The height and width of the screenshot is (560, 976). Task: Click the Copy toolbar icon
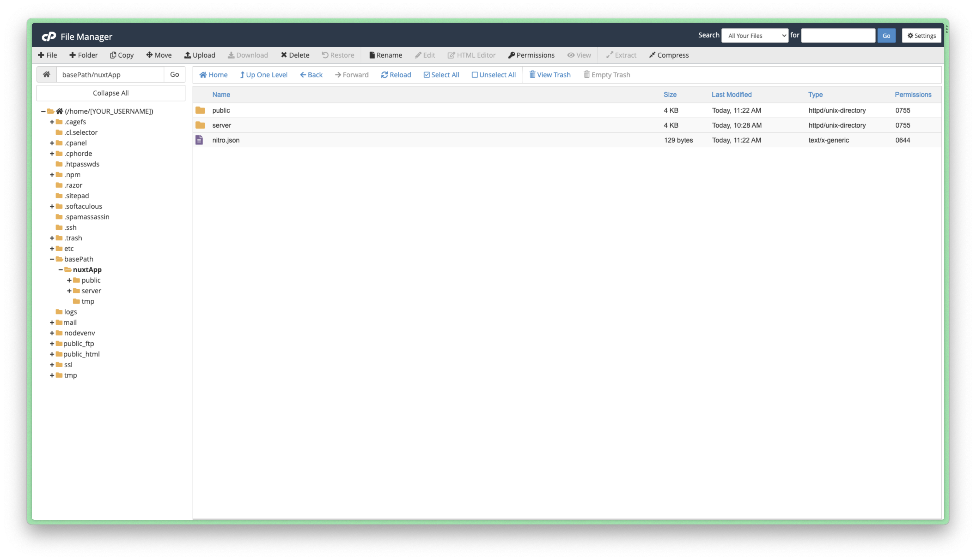pos(113,55)
